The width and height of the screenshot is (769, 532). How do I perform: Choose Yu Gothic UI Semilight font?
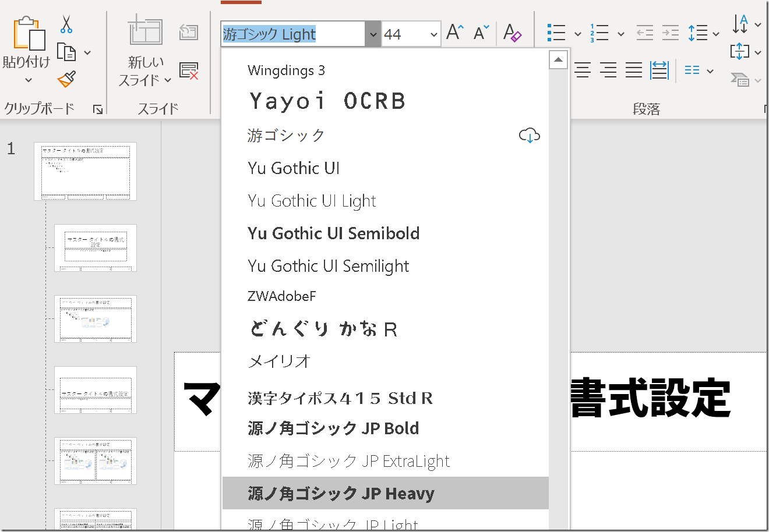[x=385, y=266]
